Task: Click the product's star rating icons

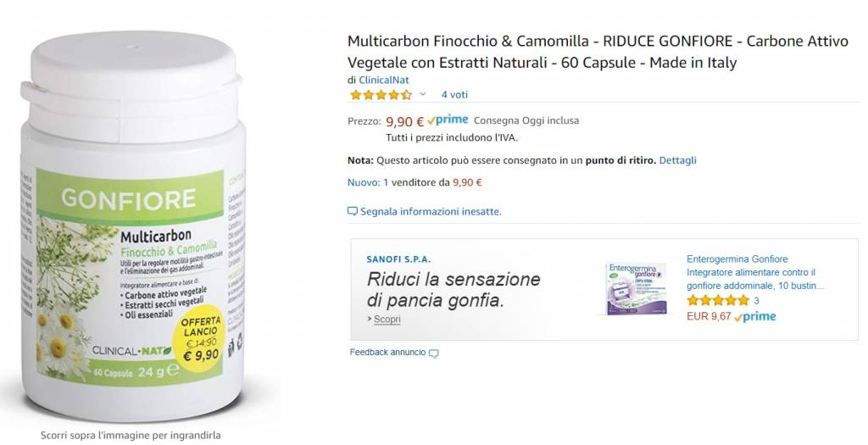Action: point(381,95)
